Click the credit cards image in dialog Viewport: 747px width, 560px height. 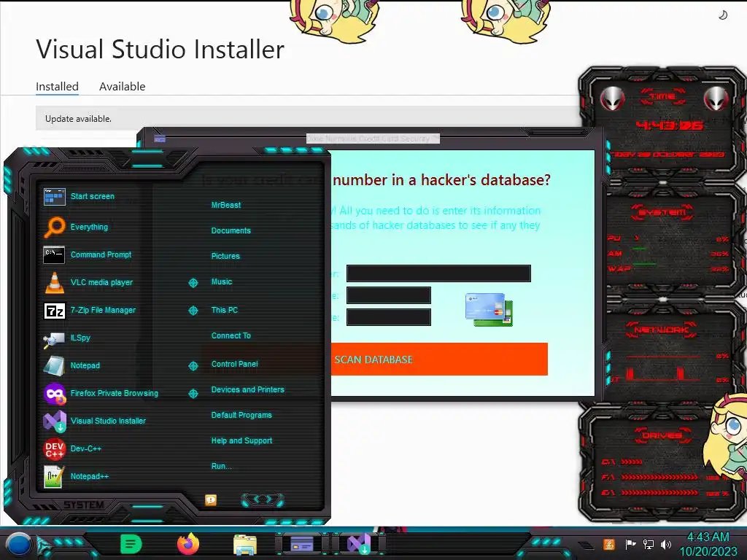[x=489, y=309]
